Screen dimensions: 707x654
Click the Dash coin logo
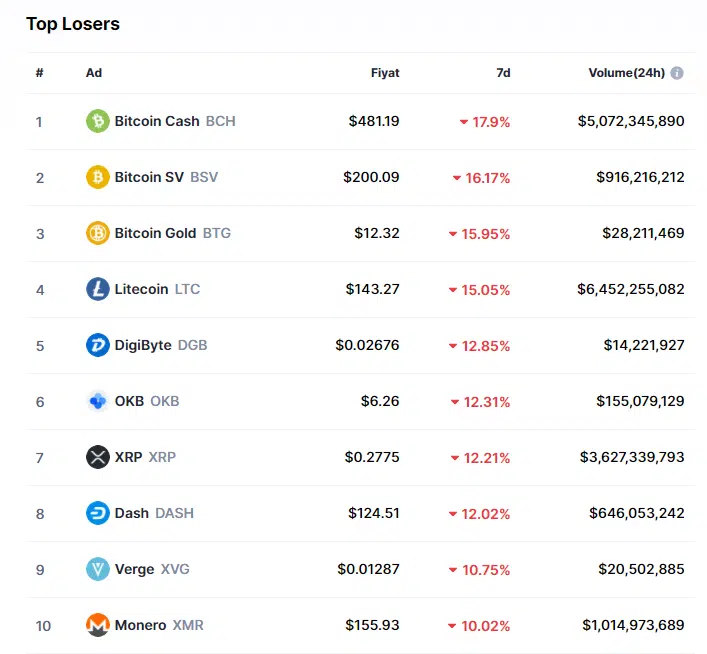tap(97, 513)
